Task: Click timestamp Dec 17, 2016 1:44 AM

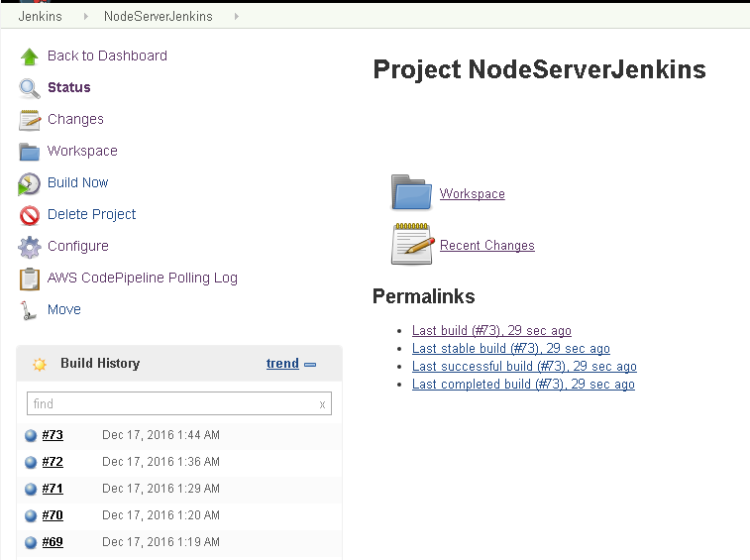Action: pyautogui.click(x=161, y=435)
